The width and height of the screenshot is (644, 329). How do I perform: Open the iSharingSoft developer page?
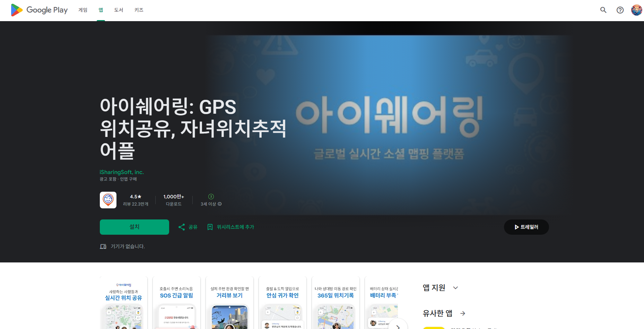click(122, 172)
